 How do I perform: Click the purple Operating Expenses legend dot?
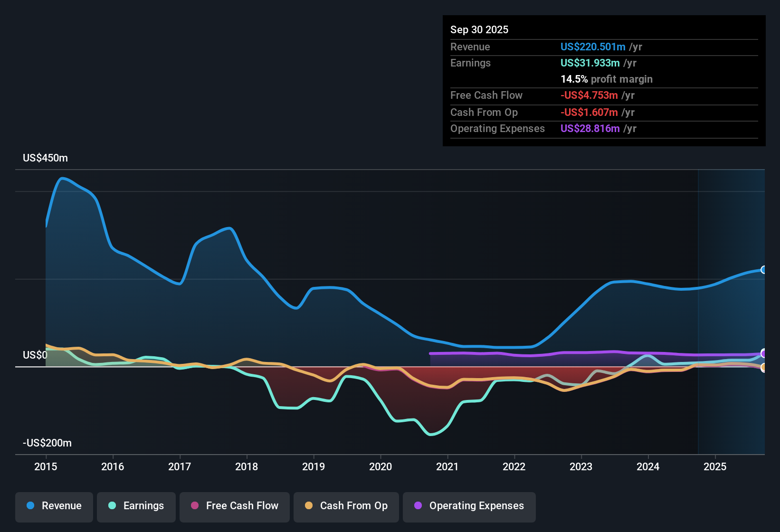[x=418, y=506]
